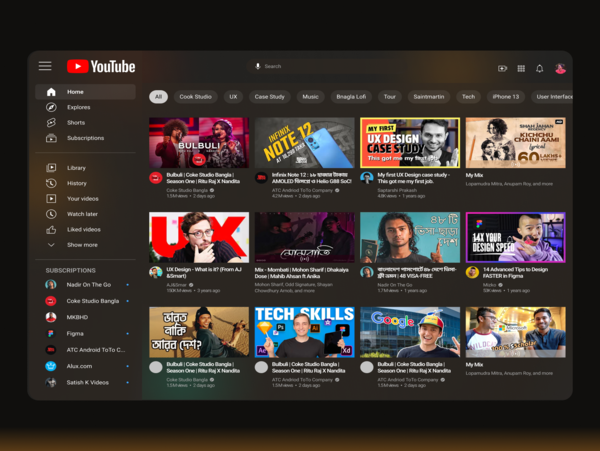Play the red UX glasses man thumbnail
Viewport: 600px width, 451px height.
[x=199, y=238]
